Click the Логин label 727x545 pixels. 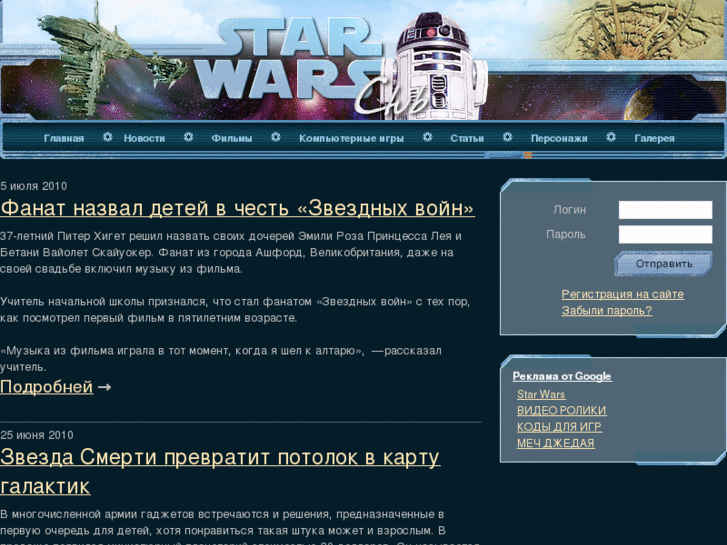point(569,210)
